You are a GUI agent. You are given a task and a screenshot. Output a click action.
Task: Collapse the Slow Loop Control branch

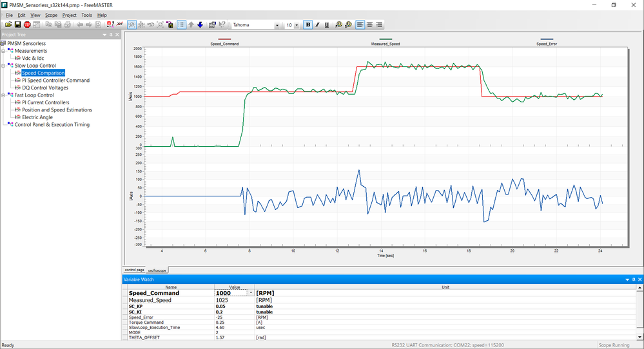4,66
